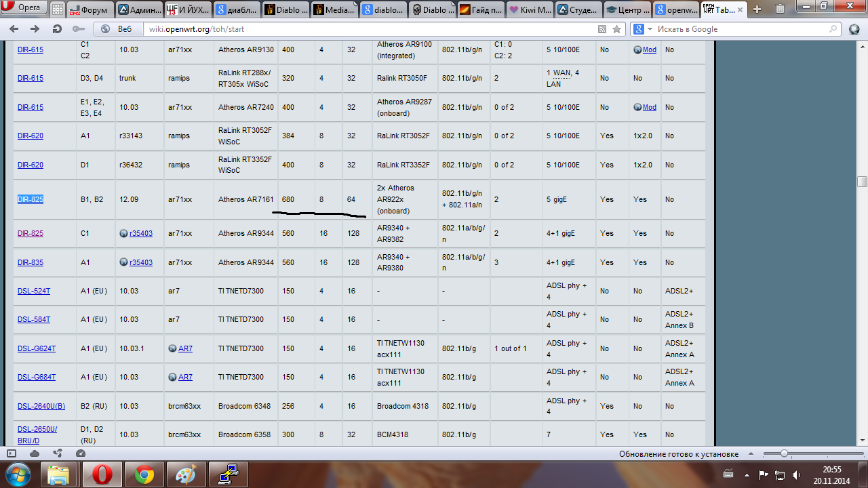The image size is (868, 488).
Task: Go back using the browser back arrow
Action: [x=14, y=29]
